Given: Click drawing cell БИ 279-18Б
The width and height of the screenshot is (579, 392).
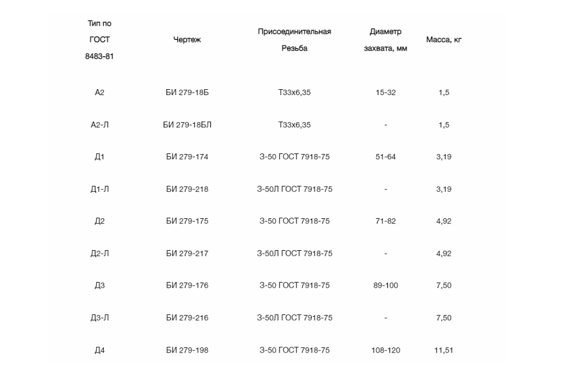Looking at the screenshot, I should (x=186, y=93).
